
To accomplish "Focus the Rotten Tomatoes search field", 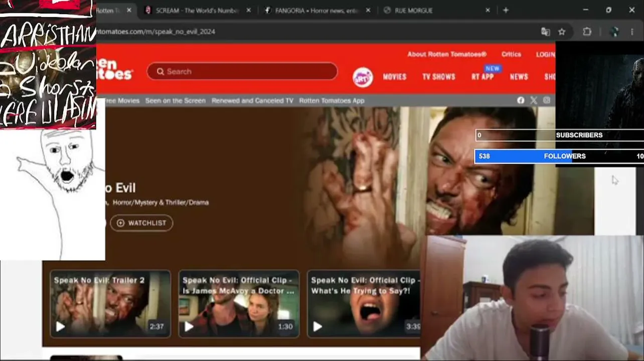I will pyautogui.click(x=242, y=71).
